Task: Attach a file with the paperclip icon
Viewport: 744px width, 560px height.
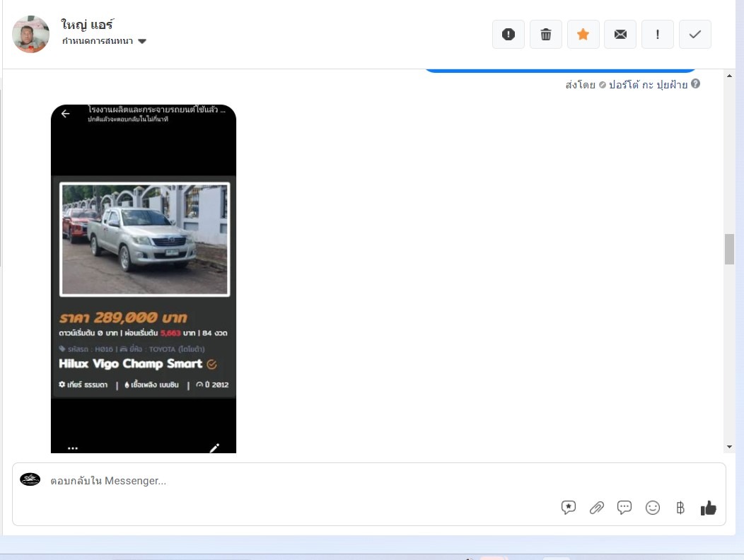Action: (x=597, y=508)
